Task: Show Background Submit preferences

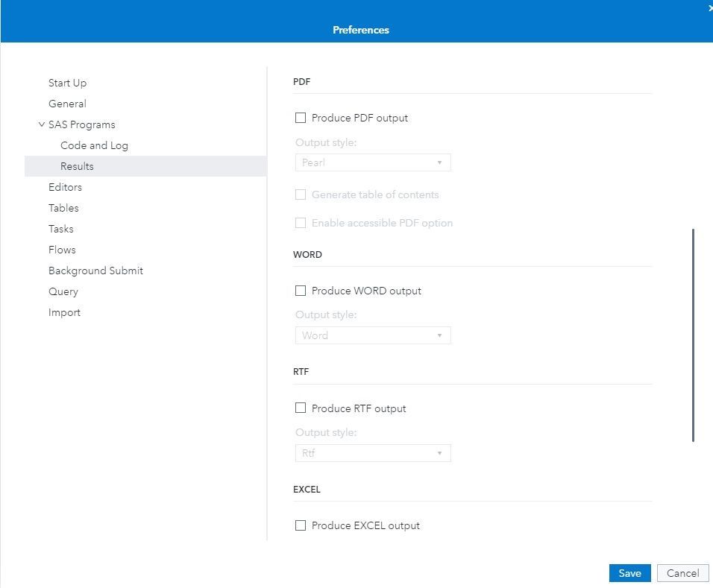Action: pos(95,271)
